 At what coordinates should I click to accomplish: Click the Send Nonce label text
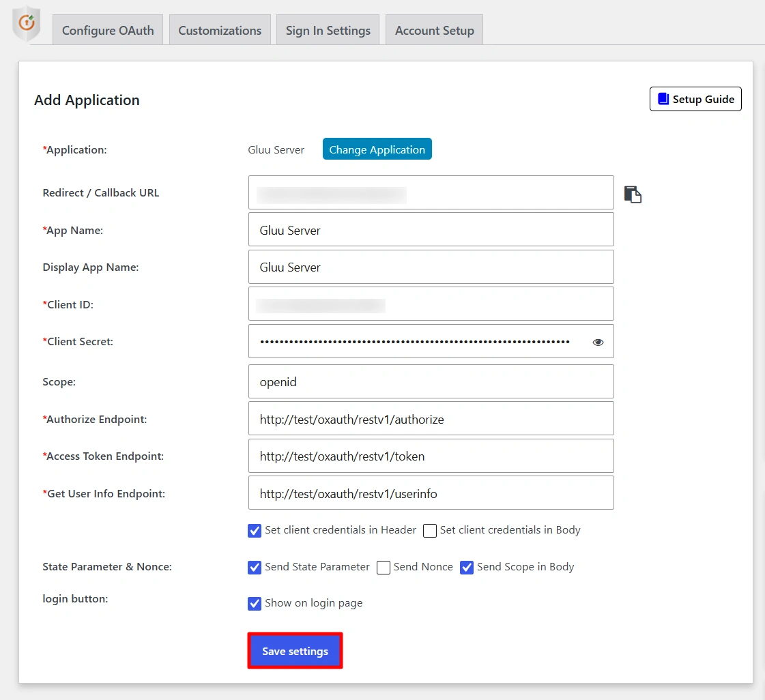click(x=423, y=567)
